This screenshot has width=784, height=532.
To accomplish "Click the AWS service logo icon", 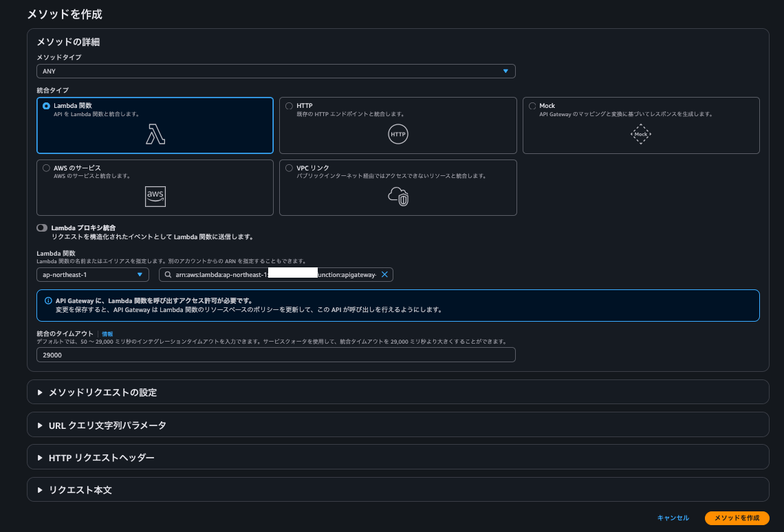I will click(x=155, y=197).
